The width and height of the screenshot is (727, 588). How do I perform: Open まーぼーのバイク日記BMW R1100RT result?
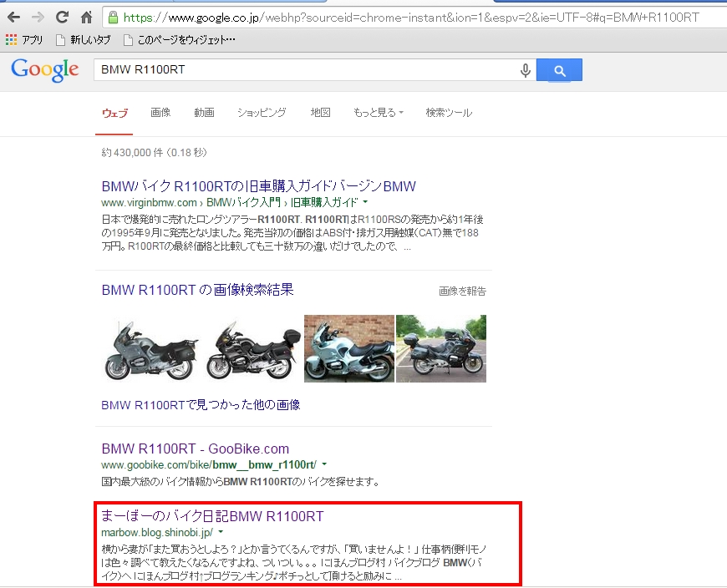[212, 516]
